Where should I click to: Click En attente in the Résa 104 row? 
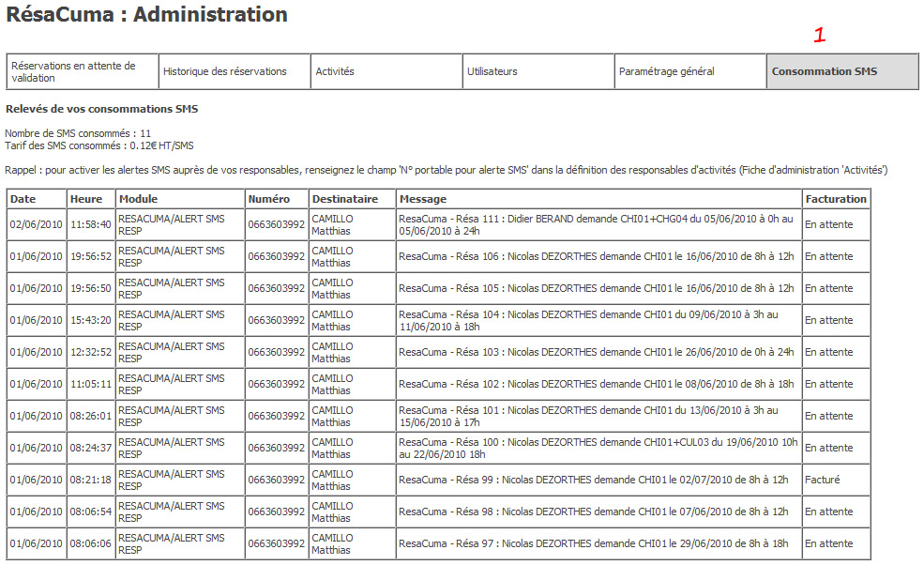[x=836, y=320]
